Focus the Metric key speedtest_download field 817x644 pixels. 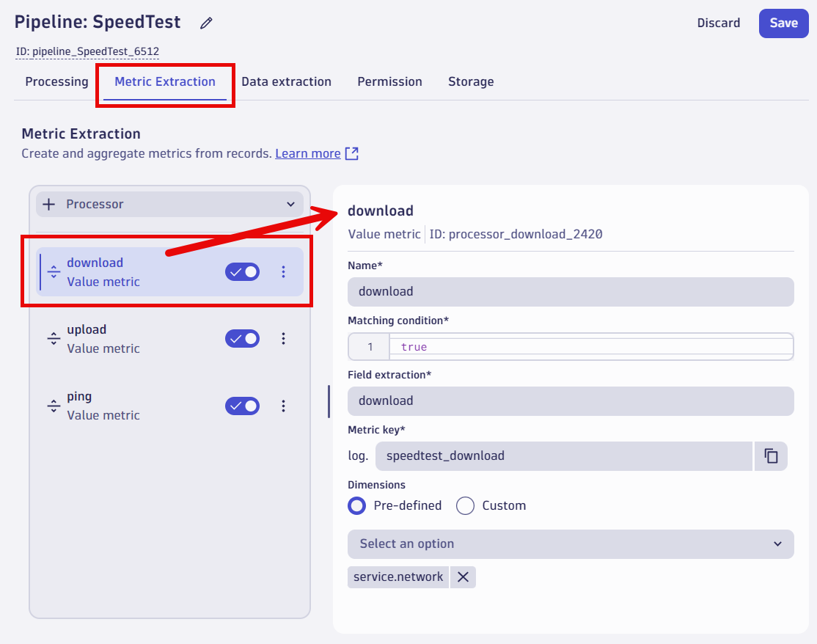[564, 456]
